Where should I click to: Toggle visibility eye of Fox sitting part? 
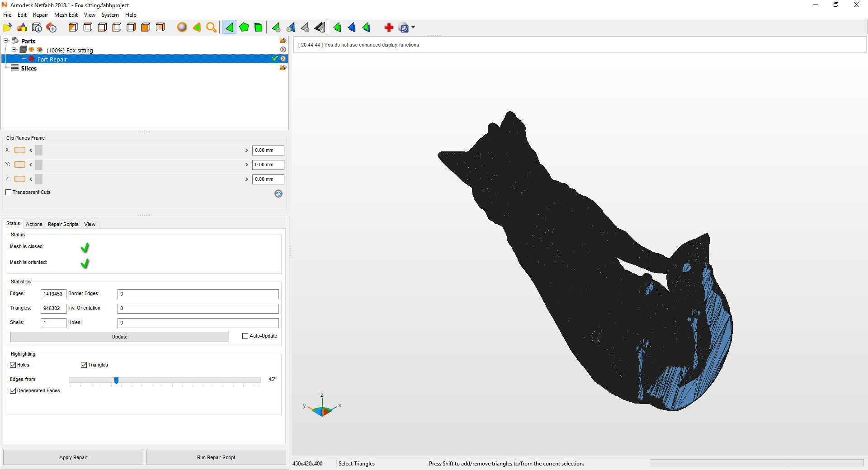32,50
